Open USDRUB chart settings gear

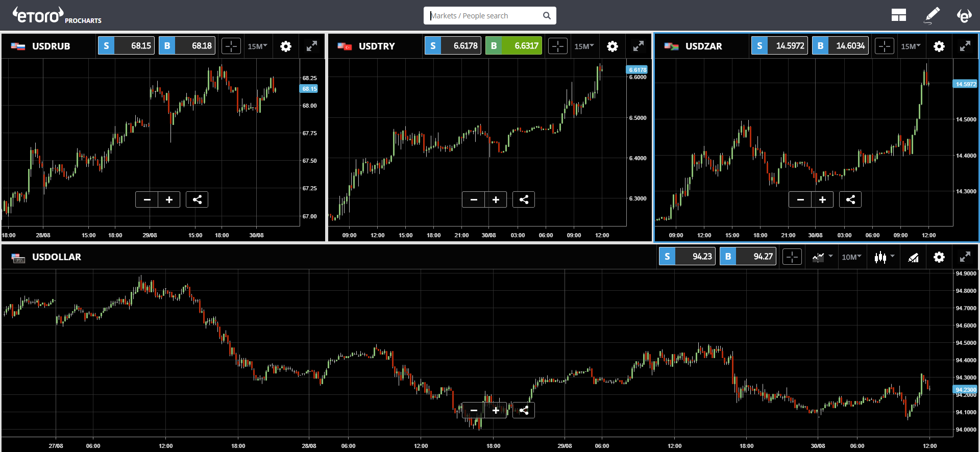[286, 46]
